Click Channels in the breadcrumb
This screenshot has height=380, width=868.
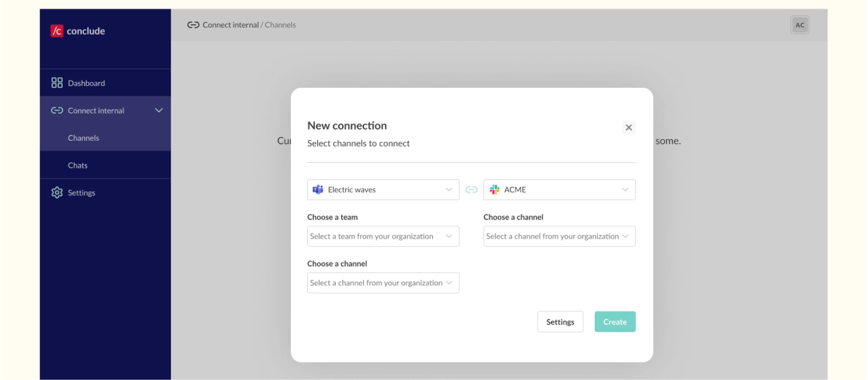[280, 25]
